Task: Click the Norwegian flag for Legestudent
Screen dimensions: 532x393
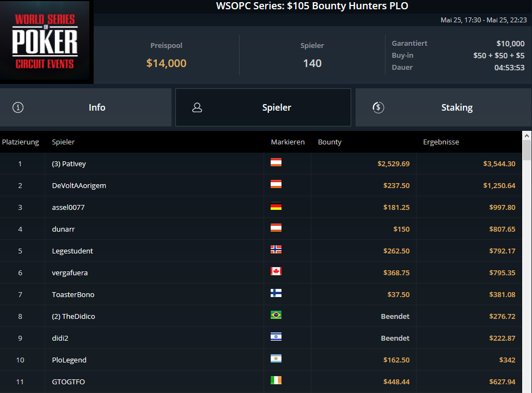Action: click(x=276, y=250)
